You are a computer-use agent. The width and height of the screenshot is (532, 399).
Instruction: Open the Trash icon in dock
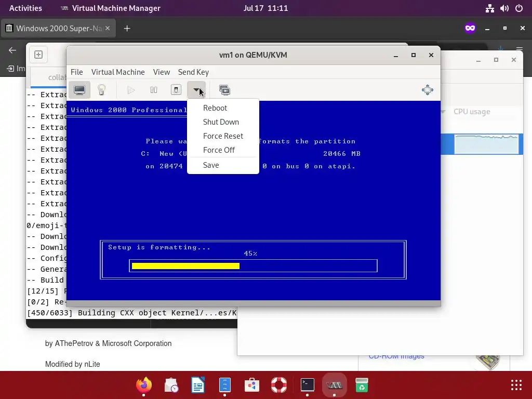[362, 385]
